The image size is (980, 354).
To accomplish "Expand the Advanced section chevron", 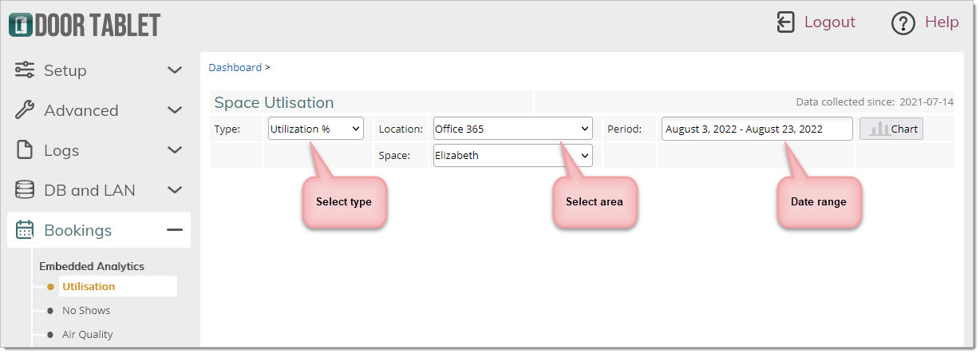I will (175, 110).
